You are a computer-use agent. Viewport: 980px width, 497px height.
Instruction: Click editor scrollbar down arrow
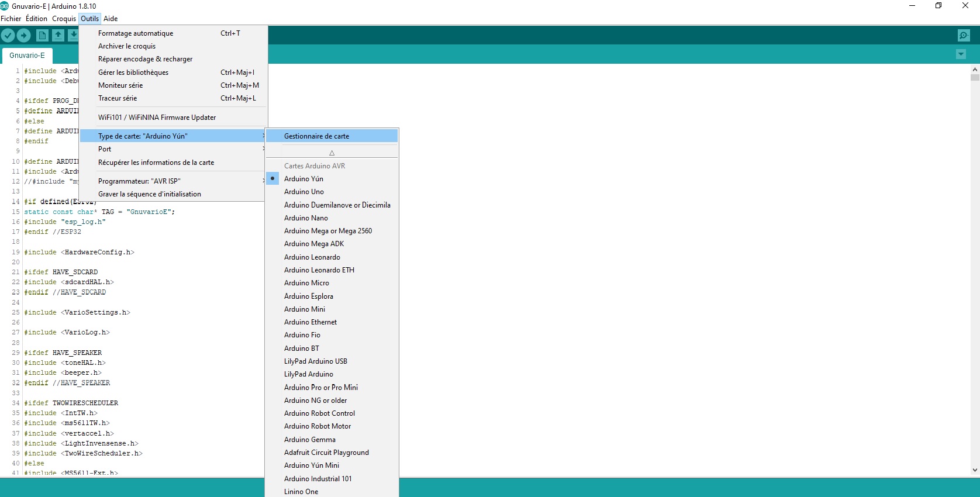(975, 470)
